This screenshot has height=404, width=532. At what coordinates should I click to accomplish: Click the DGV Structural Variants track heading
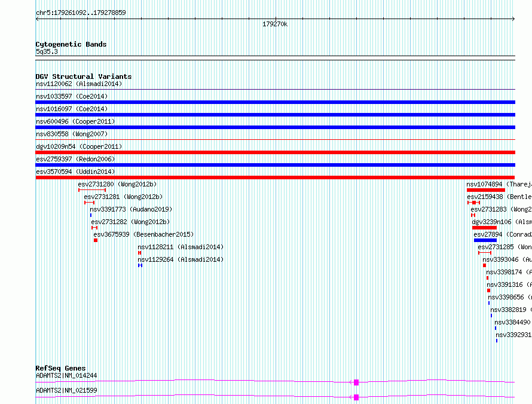click(x=84, y=76)
